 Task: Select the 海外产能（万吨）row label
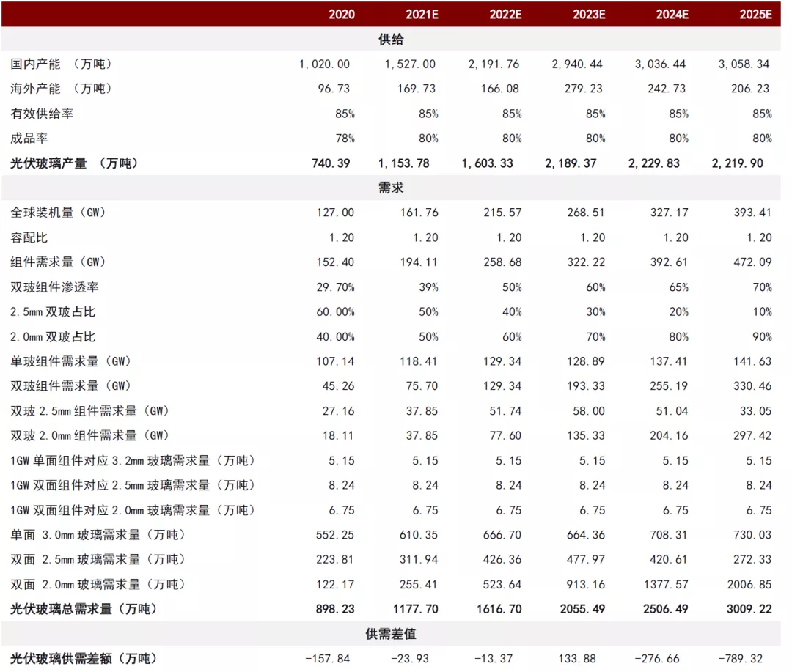61,89
